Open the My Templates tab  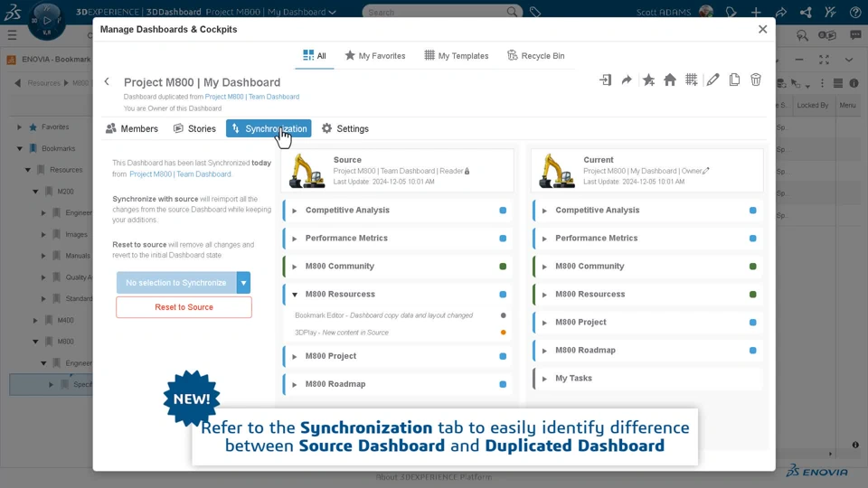[x=456, y=55]
